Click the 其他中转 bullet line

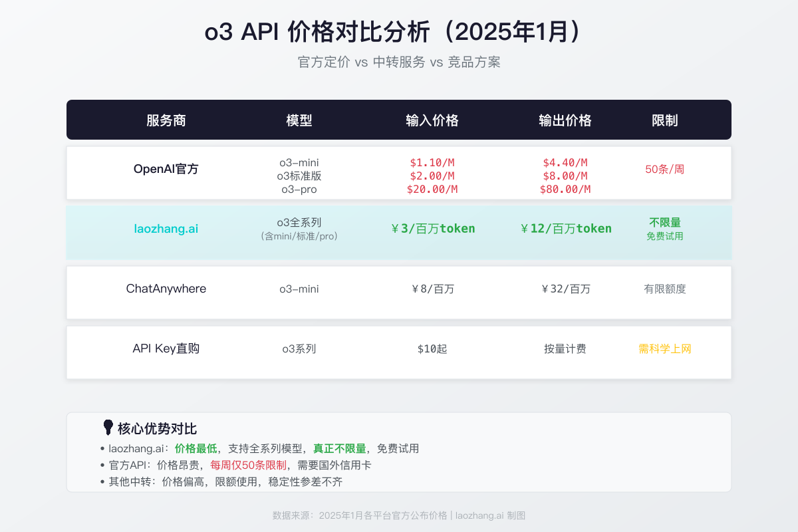pyautogui.click(x=221, y=481)
